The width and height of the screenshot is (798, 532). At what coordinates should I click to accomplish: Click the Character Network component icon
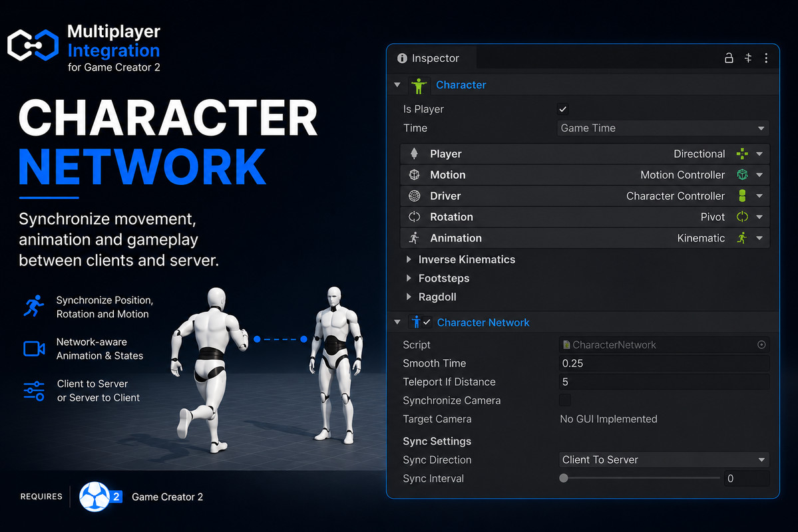click(416, 322)
